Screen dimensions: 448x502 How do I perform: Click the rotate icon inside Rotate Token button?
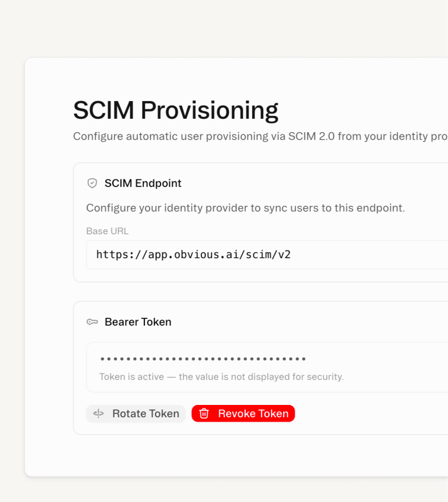(x=98, y=413)
